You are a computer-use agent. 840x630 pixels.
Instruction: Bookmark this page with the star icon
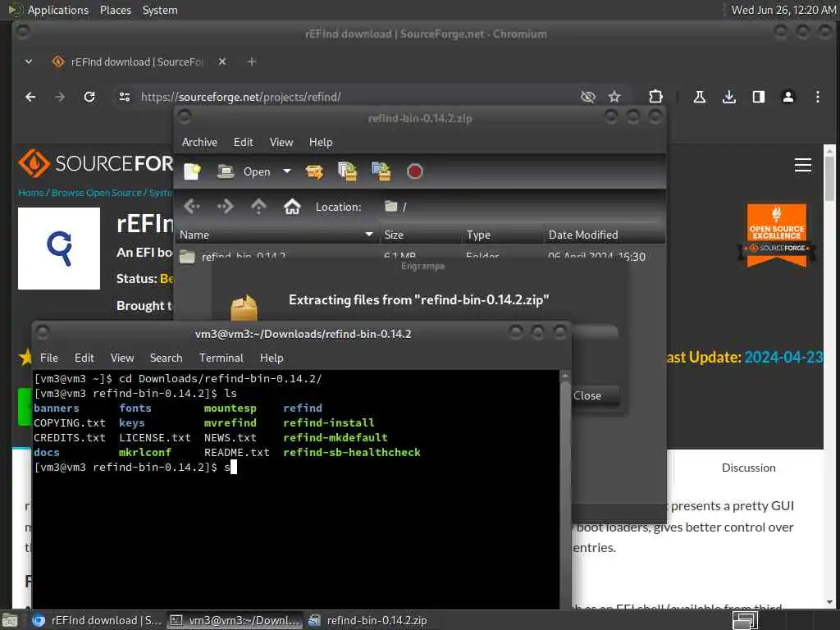[614, 97]
